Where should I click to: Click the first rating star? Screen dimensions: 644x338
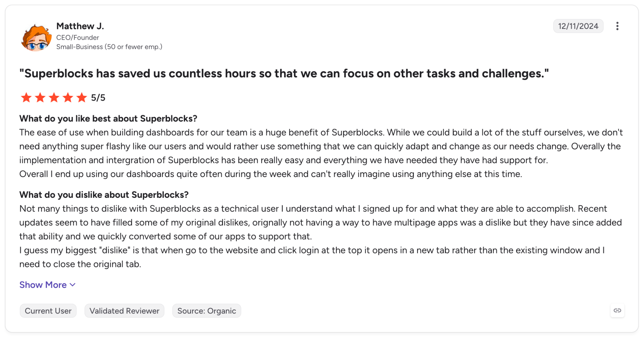point(26,97)
